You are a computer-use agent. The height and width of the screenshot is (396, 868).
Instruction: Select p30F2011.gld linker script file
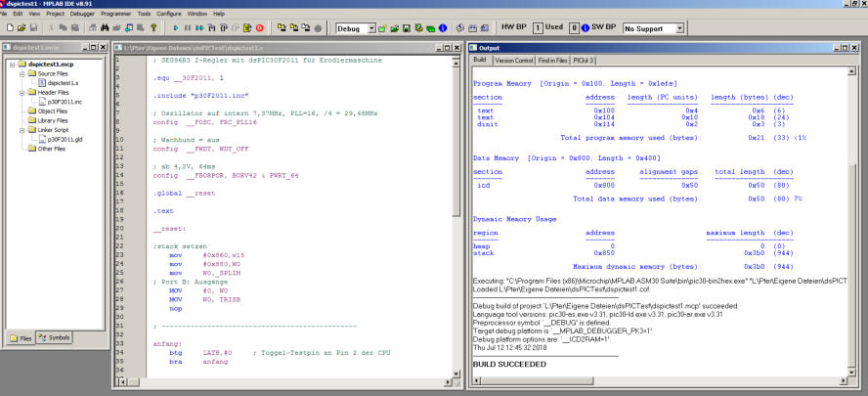[66, 139]
